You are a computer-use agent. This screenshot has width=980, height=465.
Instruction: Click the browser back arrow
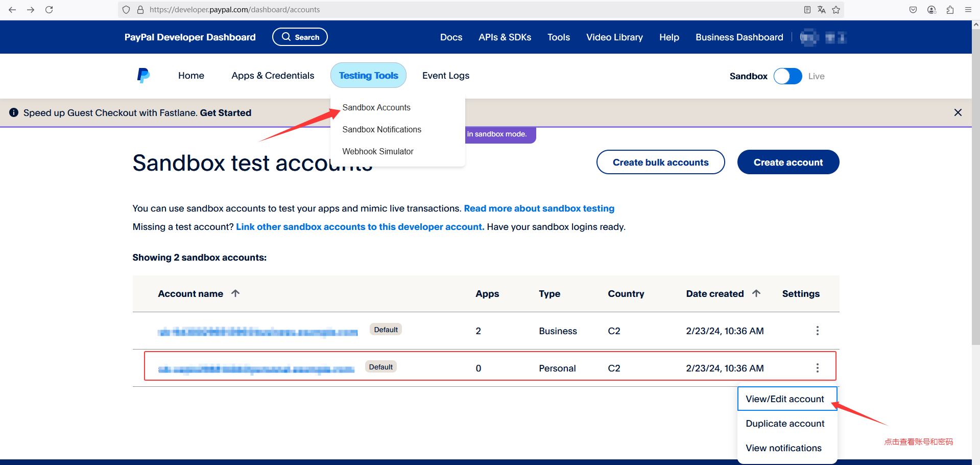[12, 10]
